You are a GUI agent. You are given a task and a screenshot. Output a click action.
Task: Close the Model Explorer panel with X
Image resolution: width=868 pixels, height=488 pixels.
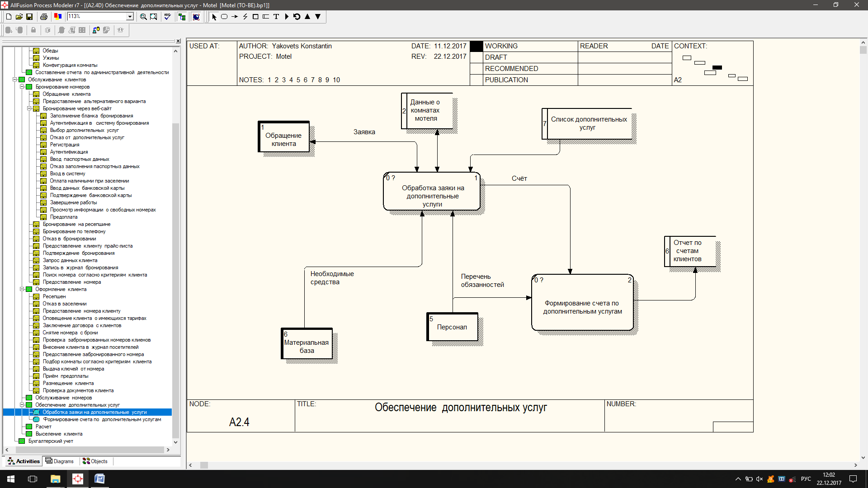click(178, 41)
